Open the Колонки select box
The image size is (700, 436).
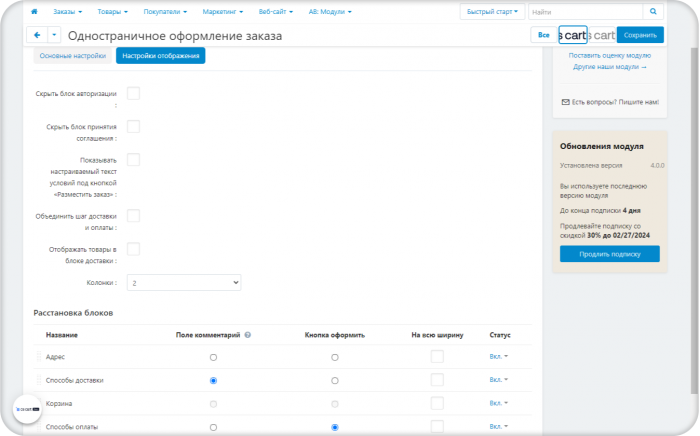(x=184, y=282)
